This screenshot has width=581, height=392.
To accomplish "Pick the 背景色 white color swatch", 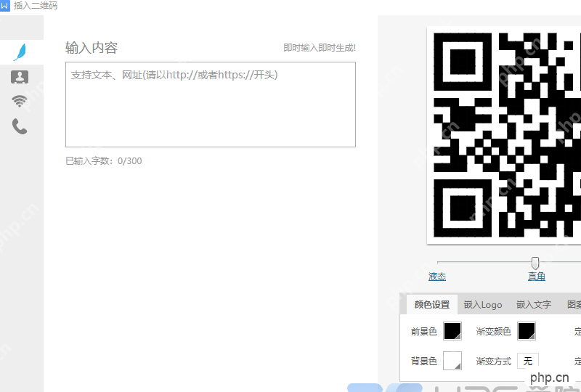I will click(x=452, y=361).
